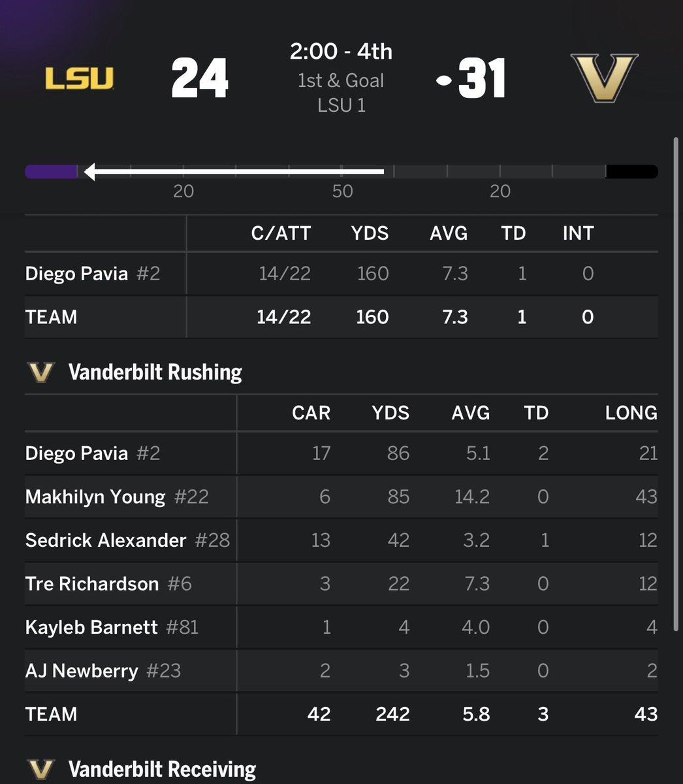This screenshot has height=784, width=683.
Task: Select Sedrick Alexander #28 rushing row
Action: coord(341,540)
